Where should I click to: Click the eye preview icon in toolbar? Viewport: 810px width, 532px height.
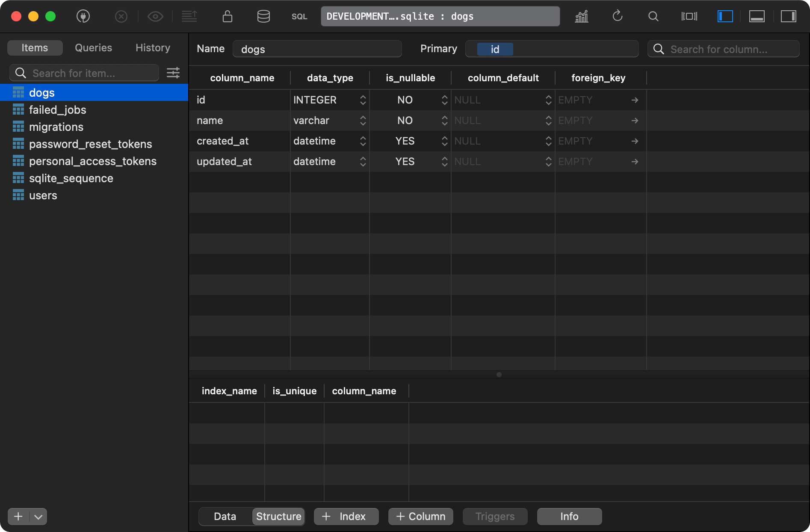point(155,17)
